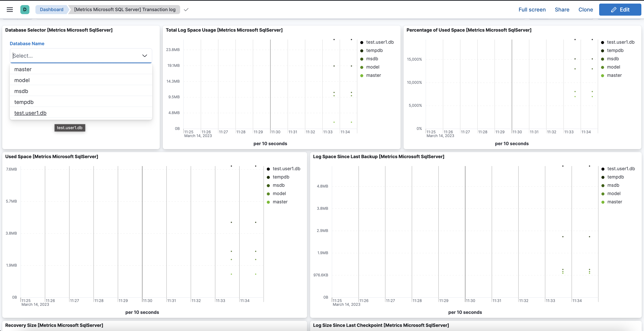Click model legend dot in Total Log Space Usage
The width and height of the screenshot is (644, 331).
tap(362, 67)
